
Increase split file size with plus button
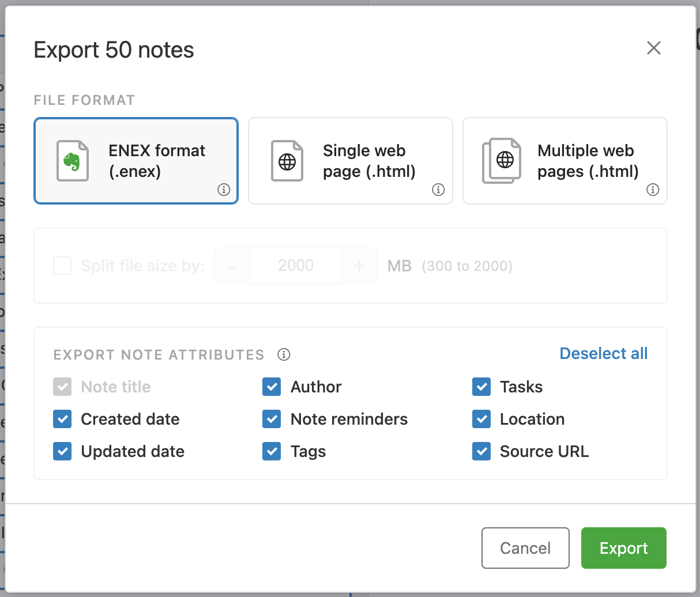pyautogui.click(x=359, y=266)
